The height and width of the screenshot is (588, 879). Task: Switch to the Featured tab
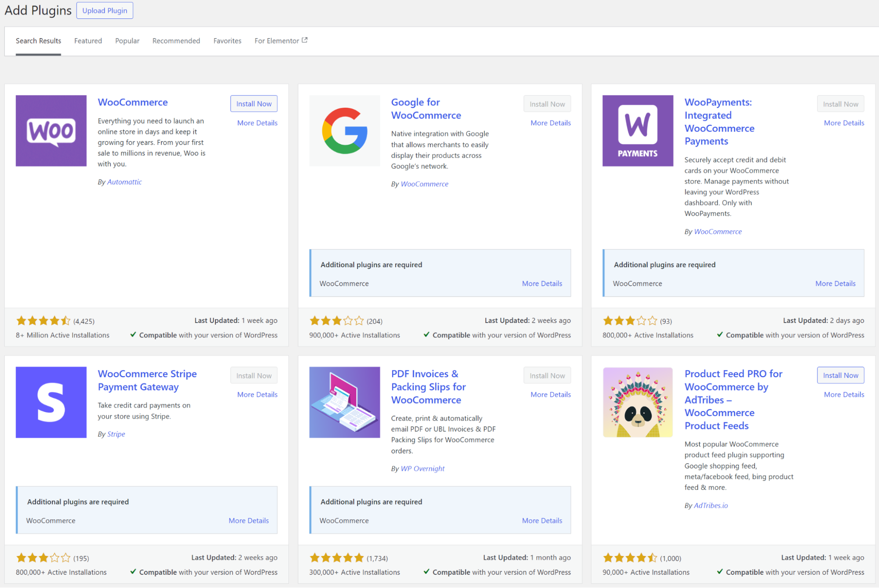tap(88, 41)
